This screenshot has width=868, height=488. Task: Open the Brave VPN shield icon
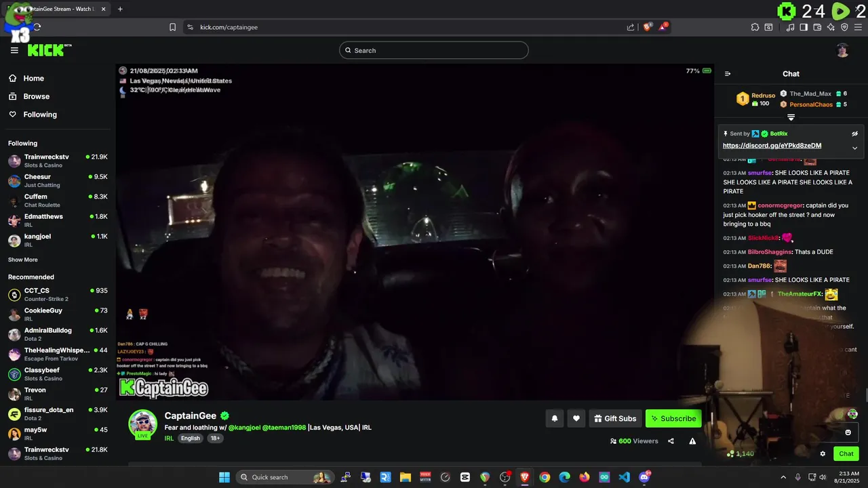(x=844, y=27)
